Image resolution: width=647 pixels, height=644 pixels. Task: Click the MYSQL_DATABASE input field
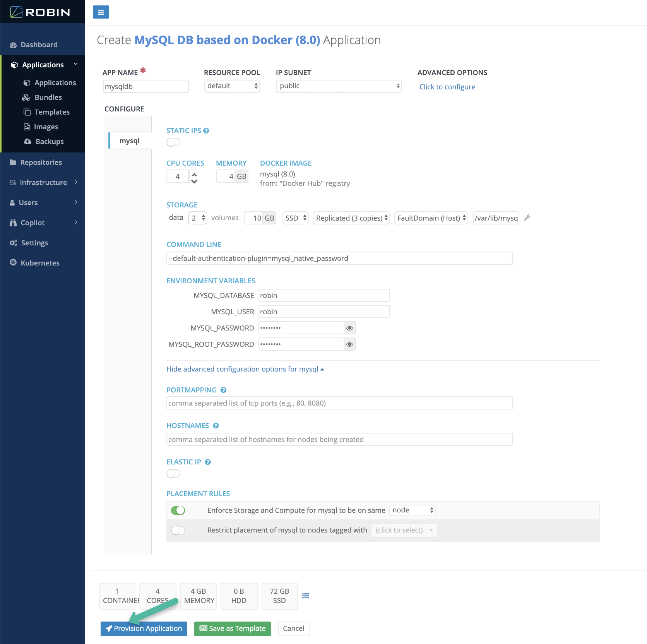point(324,296)
